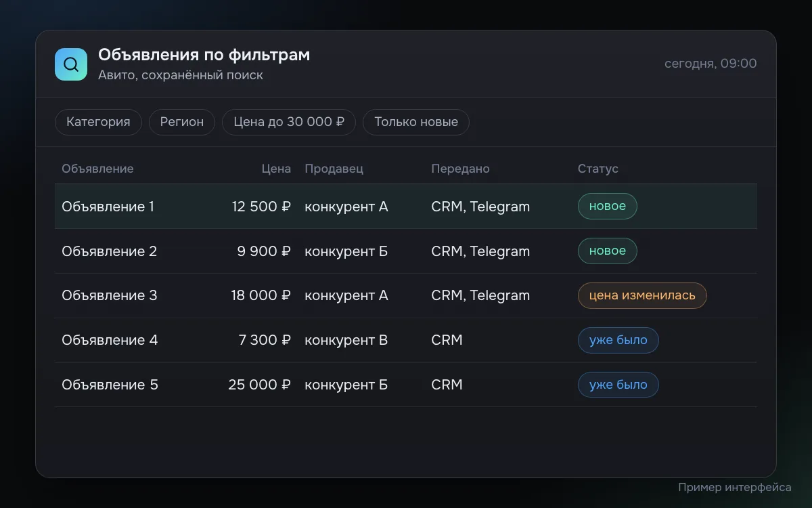Click the 25 000 ₽ price cell
Screen dimensions: 812x508
pos(260,385)
